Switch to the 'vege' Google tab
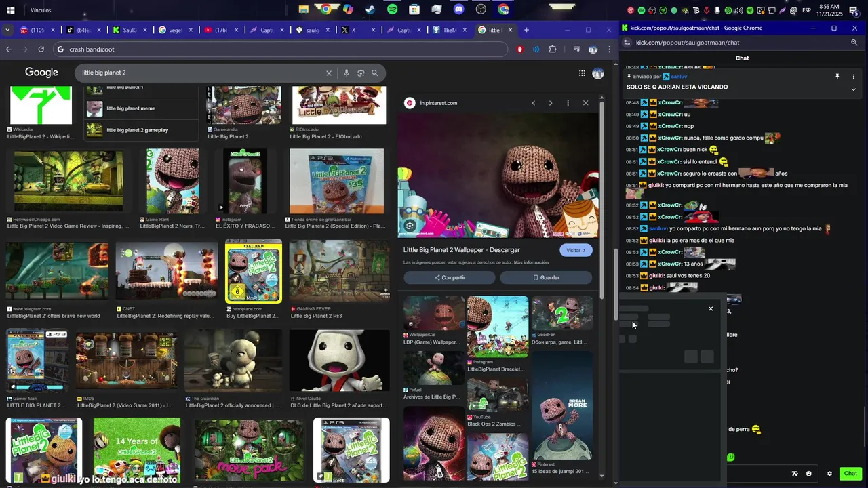The width and height of the screenshot is (868, 488). (176, 30)
